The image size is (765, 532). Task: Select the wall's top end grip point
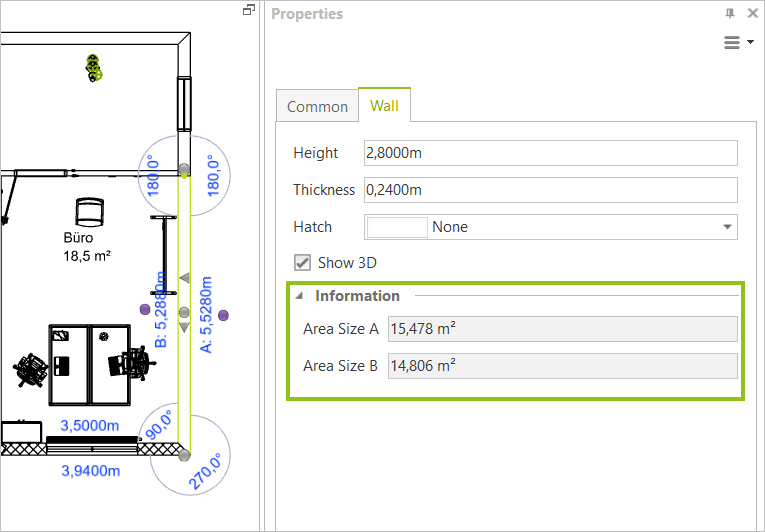184,169
